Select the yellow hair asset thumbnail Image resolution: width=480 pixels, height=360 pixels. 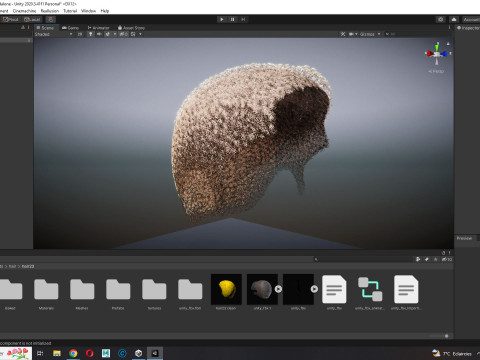(226, 289)
